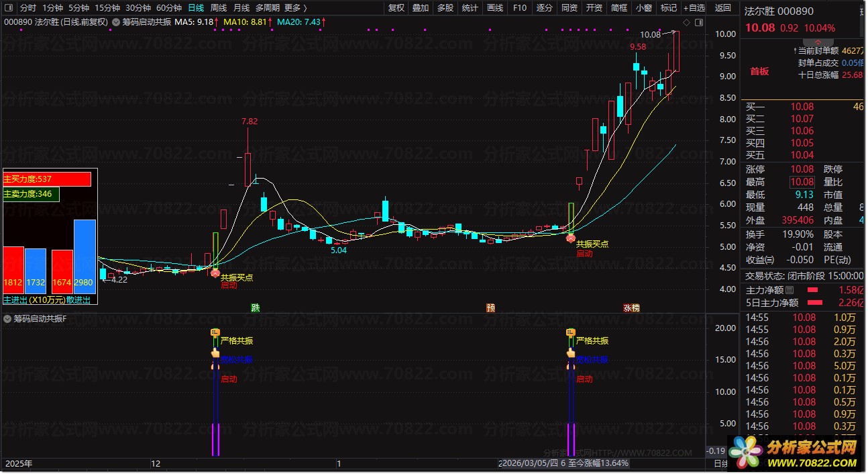Click the 简框 toolbar button
The width and height of the screenshot is (868, 474).
(619, 8)
